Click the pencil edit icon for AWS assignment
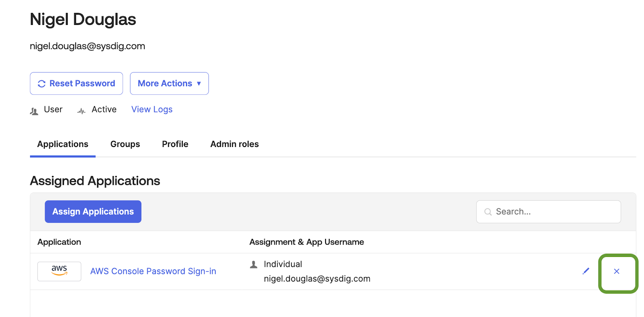This screenshot has width=644, height=317. [x=586, y=271]
